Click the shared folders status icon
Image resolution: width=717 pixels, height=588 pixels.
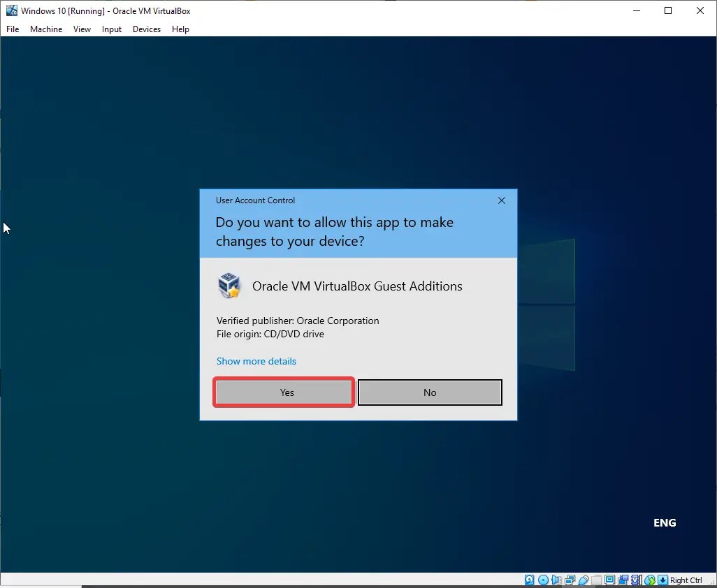coord(595,580)
